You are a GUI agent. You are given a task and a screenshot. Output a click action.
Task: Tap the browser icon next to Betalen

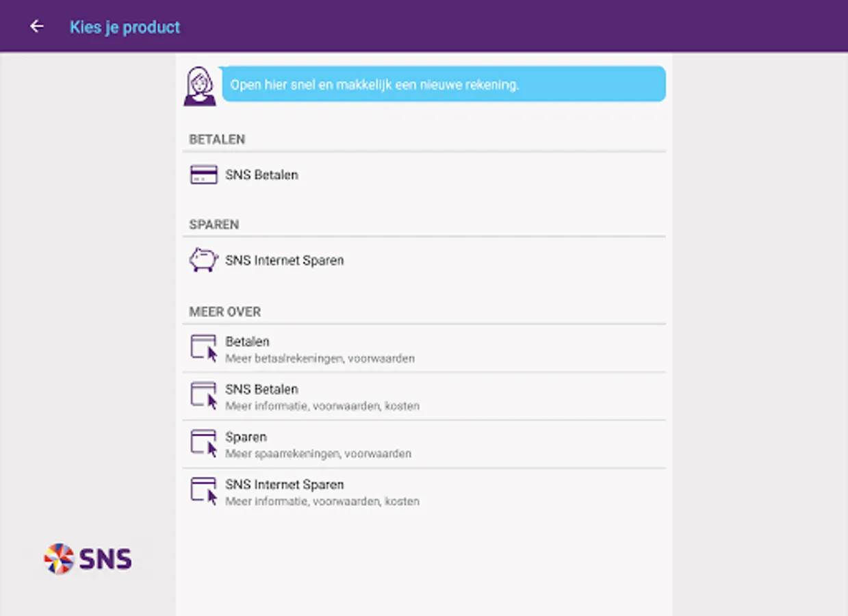click(x=204, y=348)
